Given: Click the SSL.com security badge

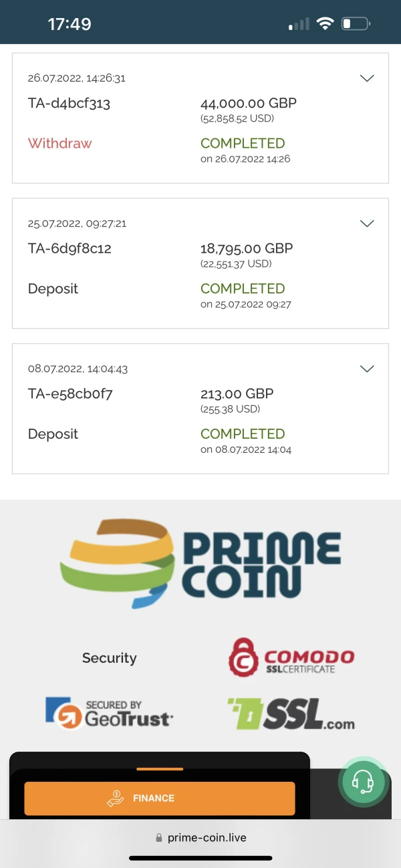Looking at the screenshot, I should click(291, 714).
